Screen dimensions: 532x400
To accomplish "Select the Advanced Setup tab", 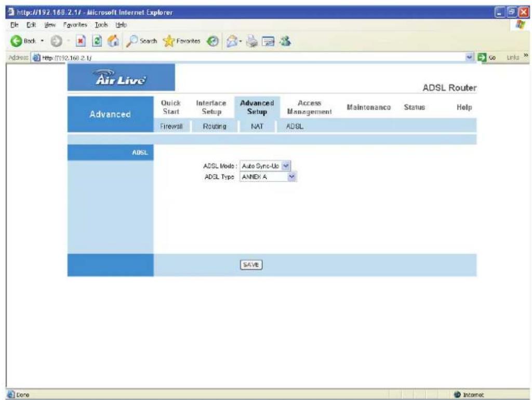I will pyautogui.click(x=257, y=107).
